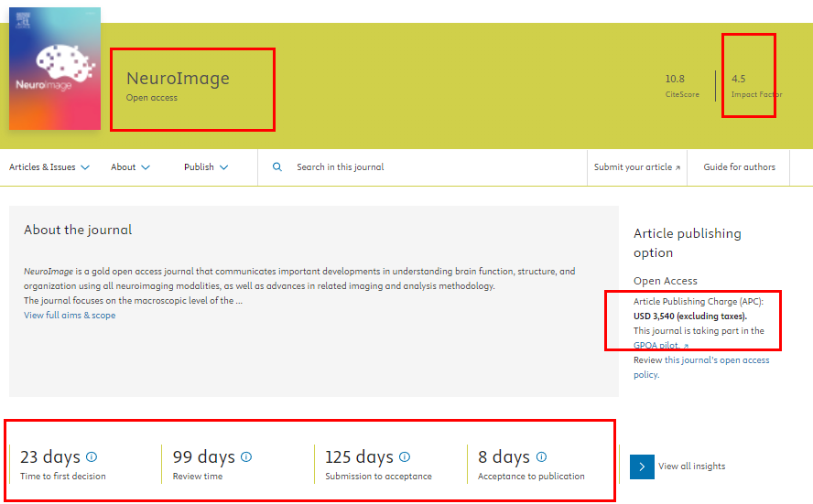Click View full aims & scope

(70, 316)
